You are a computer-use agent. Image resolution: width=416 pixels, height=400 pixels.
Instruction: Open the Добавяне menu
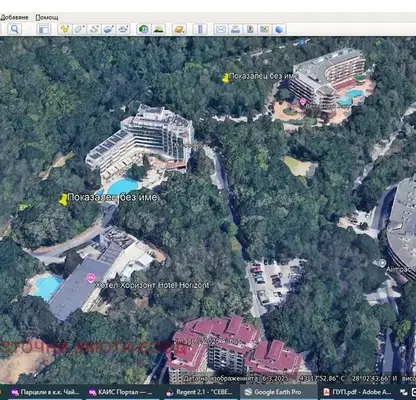[14, 17]
